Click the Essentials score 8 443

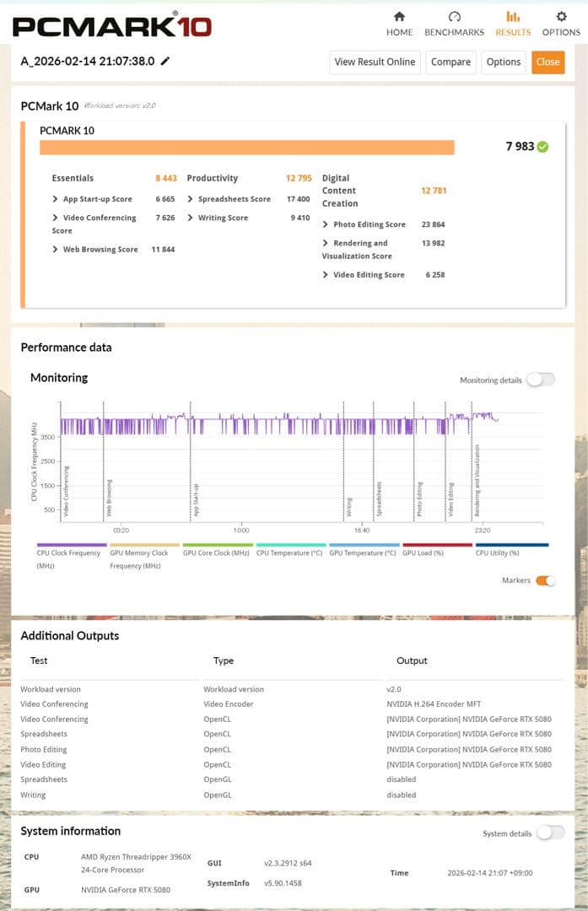pos(166,178)
